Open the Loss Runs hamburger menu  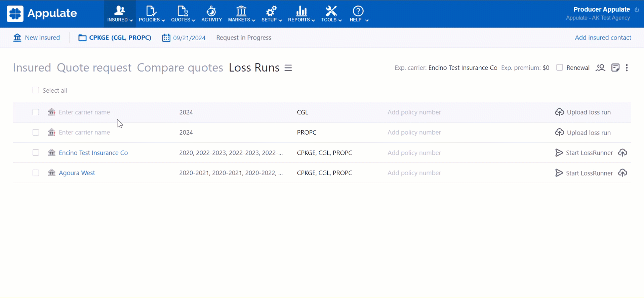[x=288, y=68]
